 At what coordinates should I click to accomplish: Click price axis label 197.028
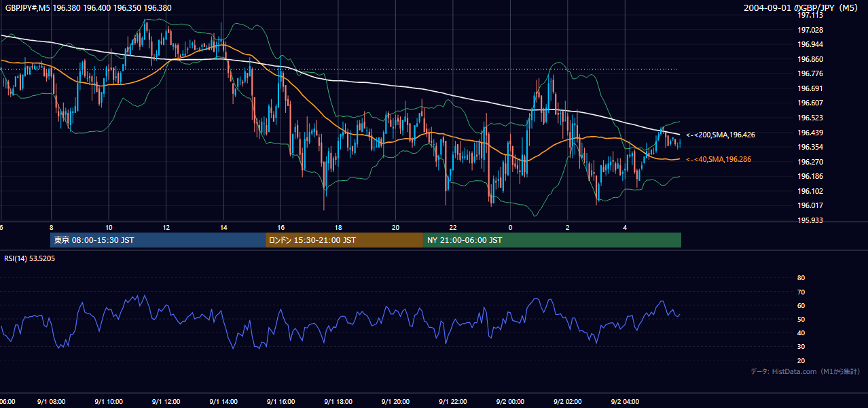tap(810, 30)
